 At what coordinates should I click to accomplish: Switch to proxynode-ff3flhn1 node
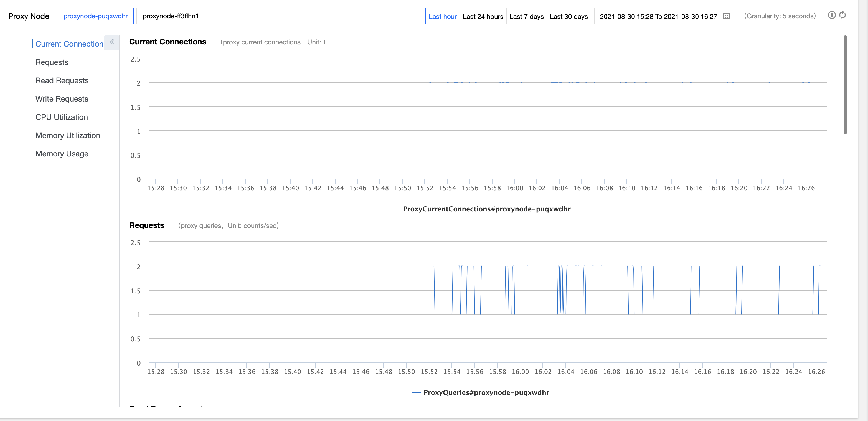171,16
